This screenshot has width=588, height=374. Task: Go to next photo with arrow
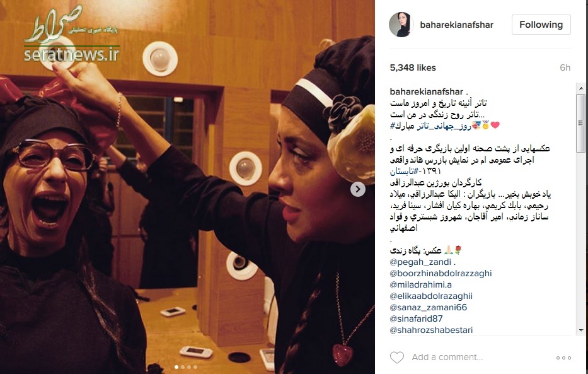358,189
